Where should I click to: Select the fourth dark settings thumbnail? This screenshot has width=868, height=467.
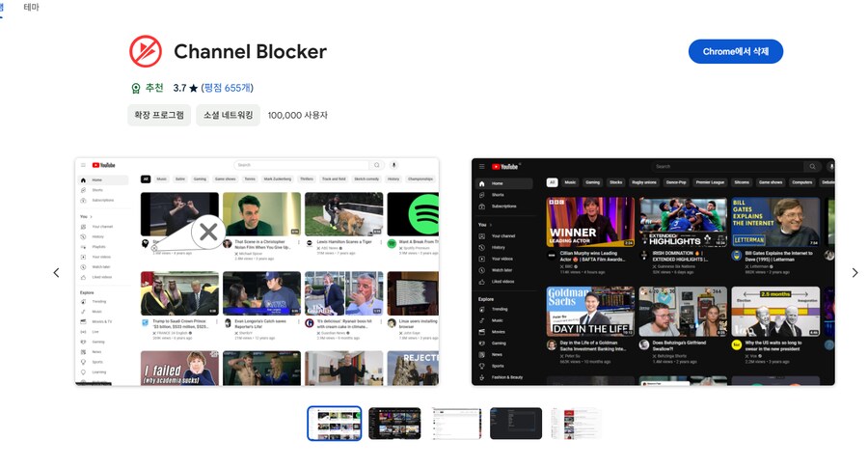[516, 424]
